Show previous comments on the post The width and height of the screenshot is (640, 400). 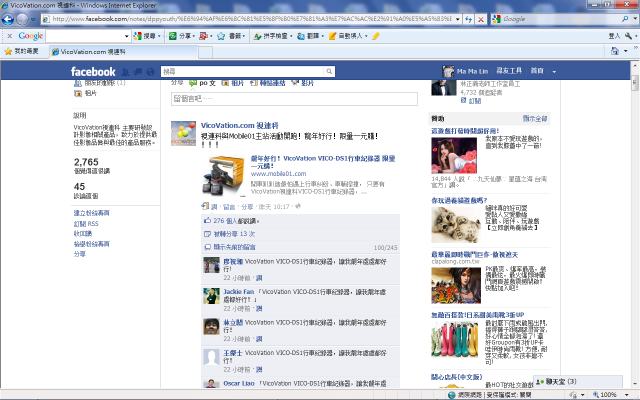(x=234, y=247)
